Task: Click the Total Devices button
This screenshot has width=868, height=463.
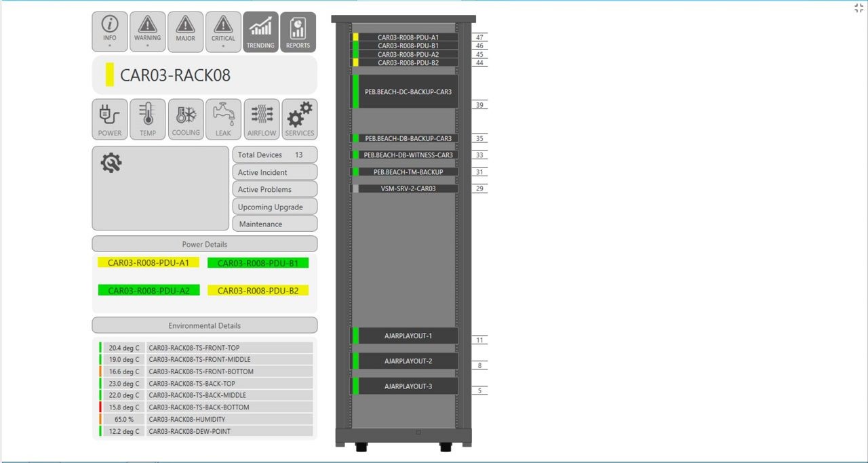Action: tap(275, 155)
